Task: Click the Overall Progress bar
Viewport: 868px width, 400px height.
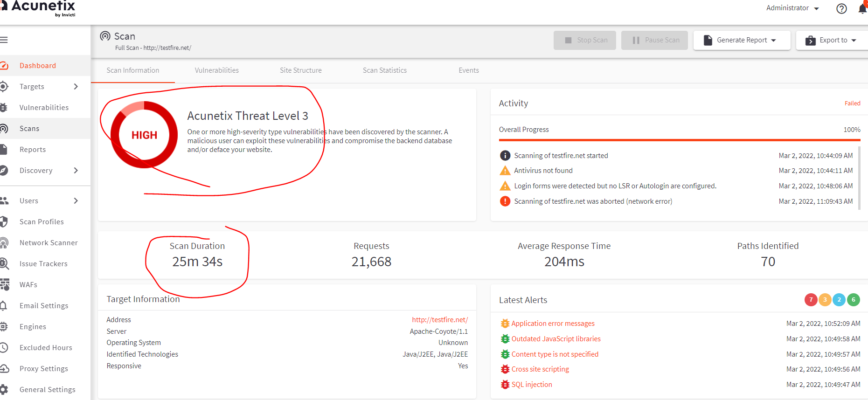Action: (x=680, y=140)
